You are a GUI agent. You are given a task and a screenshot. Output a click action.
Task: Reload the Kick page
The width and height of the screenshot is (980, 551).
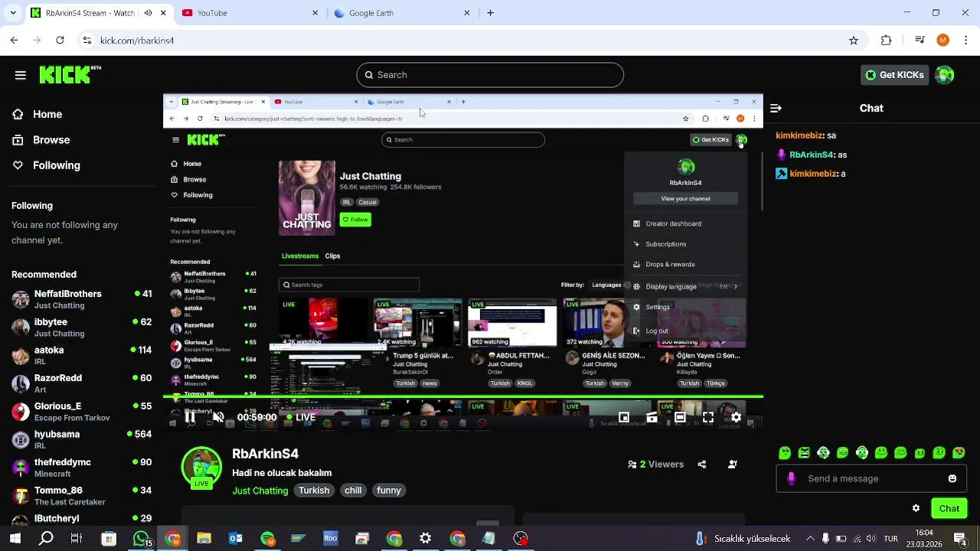[60, 41]
